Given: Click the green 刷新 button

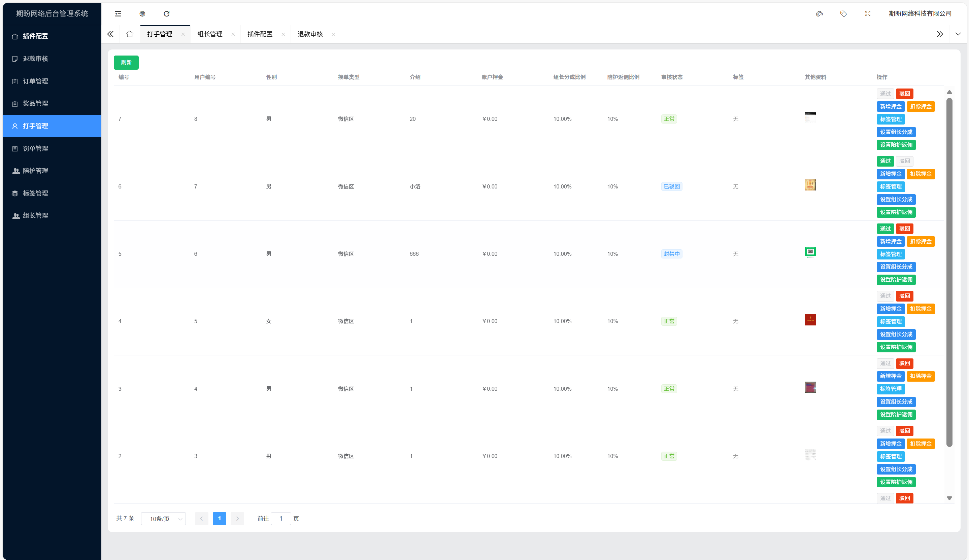Looking at the screenshot, I should coord(126,62).
